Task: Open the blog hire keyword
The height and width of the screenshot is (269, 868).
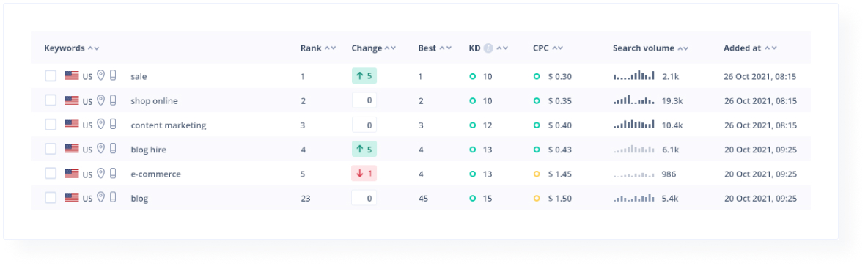Action: point(148,150)
